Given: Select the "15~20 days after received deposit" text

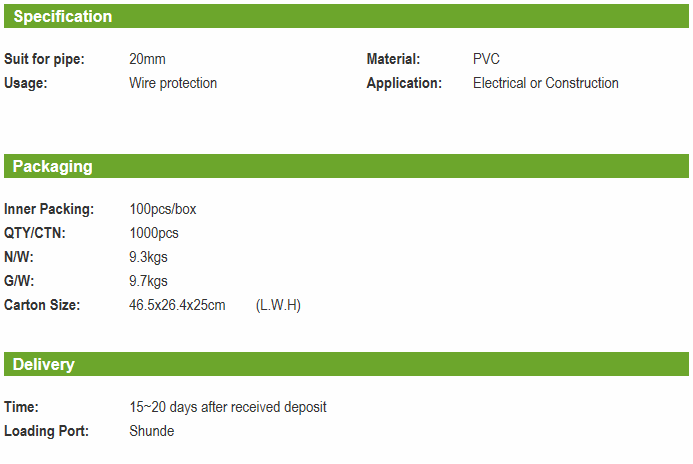Looking at the screenshot, I should (x=228, y=407).
